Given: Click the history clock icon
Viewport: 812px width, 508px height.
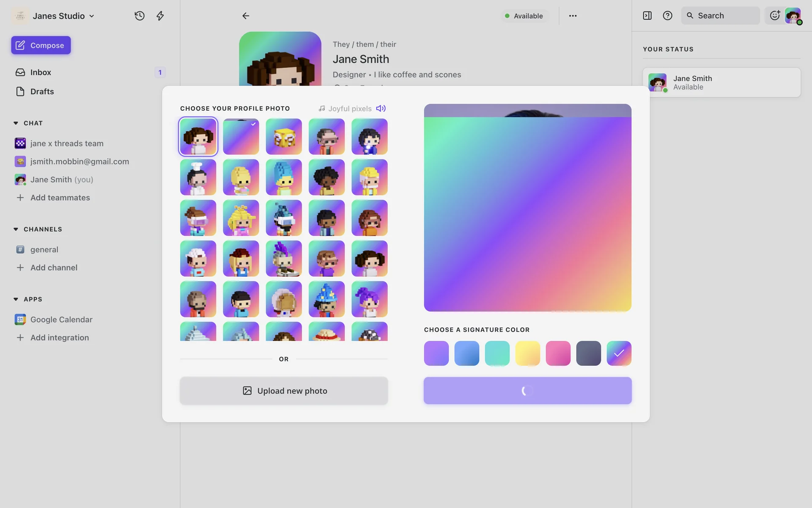Looking at the screenshot, I should (140, 16).
